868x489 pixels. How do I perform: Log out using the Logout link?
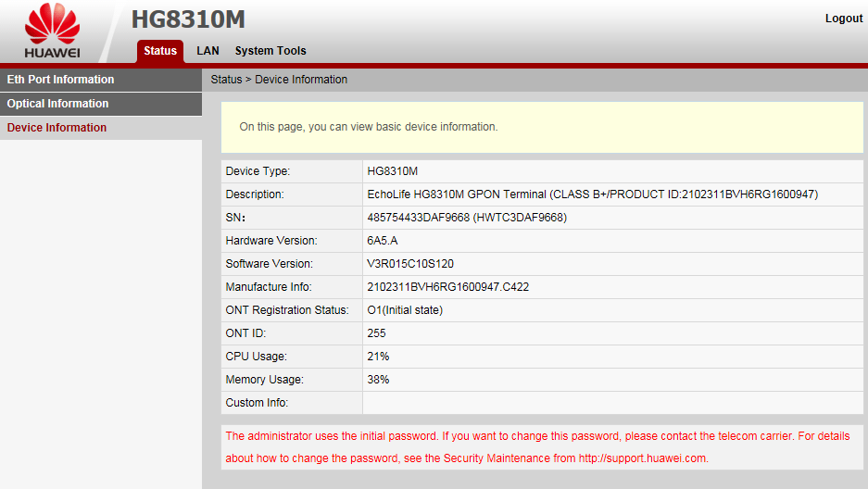(844, 19)
